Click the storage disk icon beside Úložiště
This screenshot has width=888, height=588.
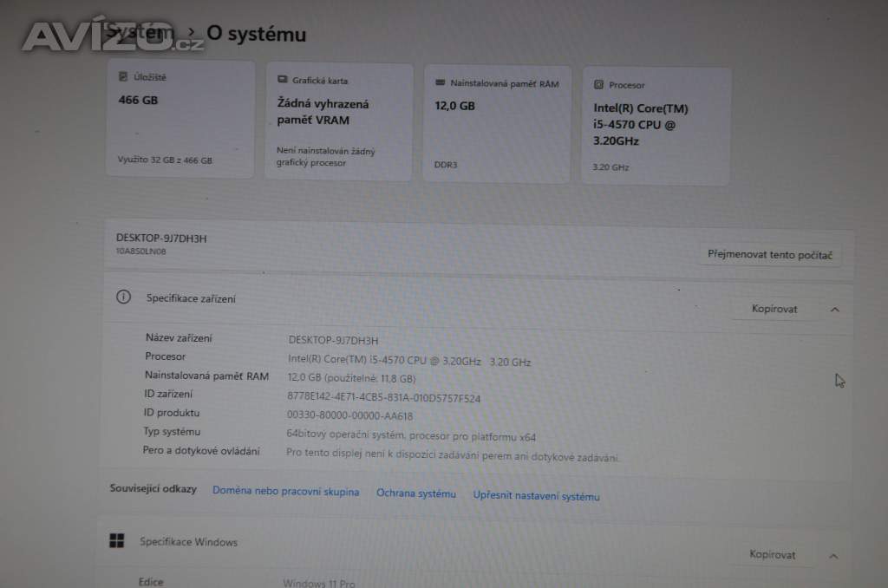pos(123,76)
